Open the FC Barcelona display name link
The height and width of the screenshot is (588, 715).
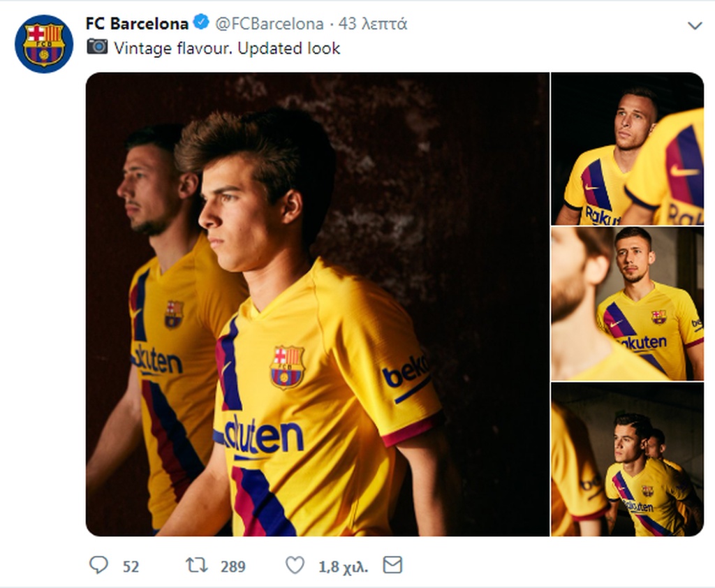pos(137,24)
